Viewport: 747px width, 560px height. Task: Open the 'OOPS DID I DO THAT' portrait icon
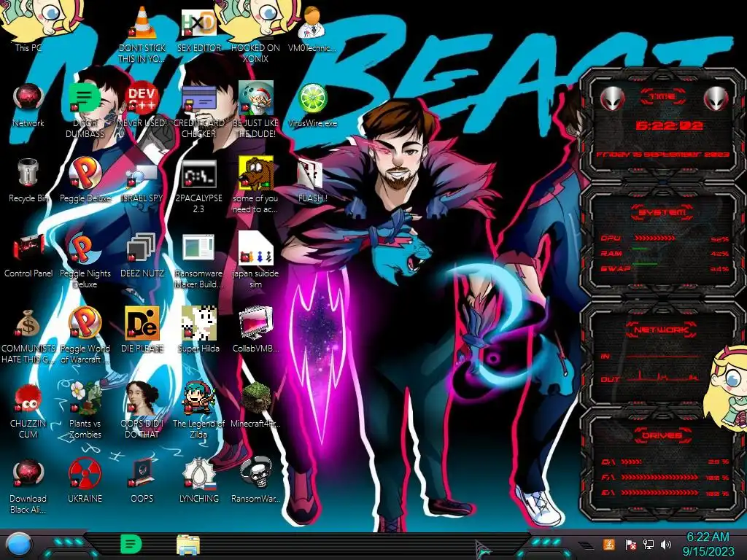point(142,398)
